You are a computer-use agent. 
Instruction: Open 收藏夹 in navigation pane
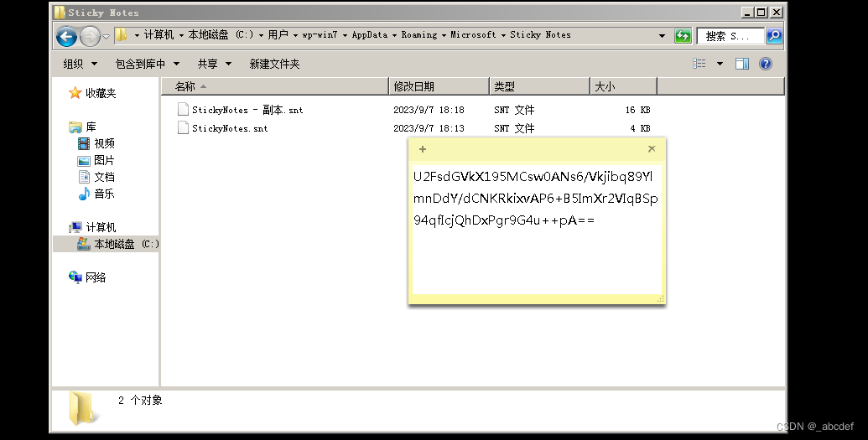click(101, 94)
